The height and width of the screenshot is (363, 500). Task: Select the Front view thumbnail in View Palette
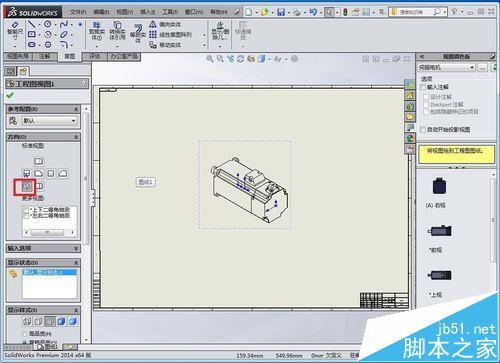pos(440,231)
